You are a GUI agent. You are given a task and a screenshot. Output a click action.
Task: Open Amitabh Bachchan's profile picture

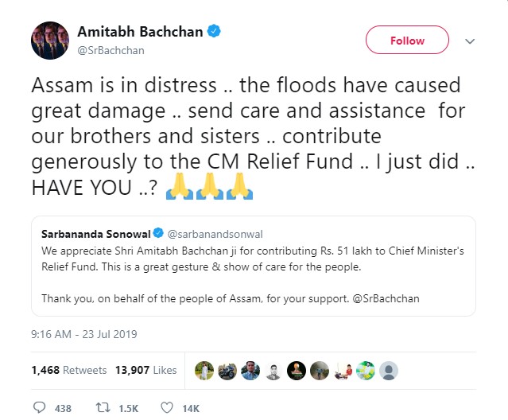49,40
